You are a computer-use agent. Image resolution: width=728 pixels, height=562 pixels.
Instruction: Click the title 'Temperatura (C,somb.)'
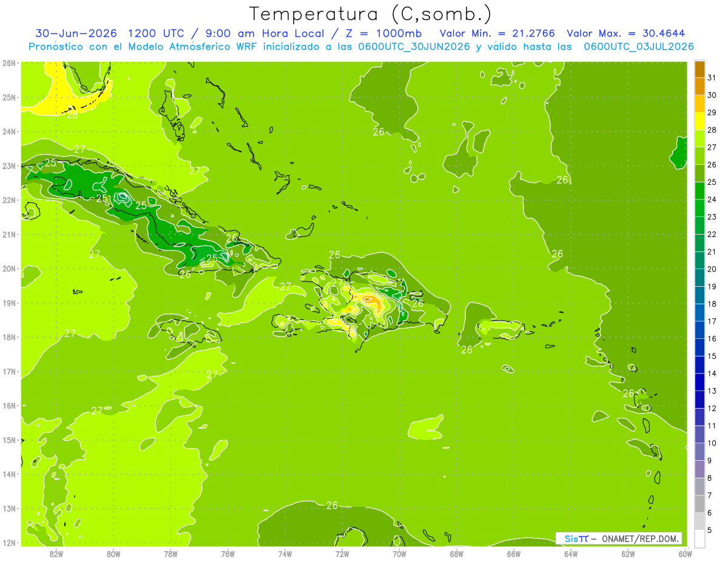[371, 14]
